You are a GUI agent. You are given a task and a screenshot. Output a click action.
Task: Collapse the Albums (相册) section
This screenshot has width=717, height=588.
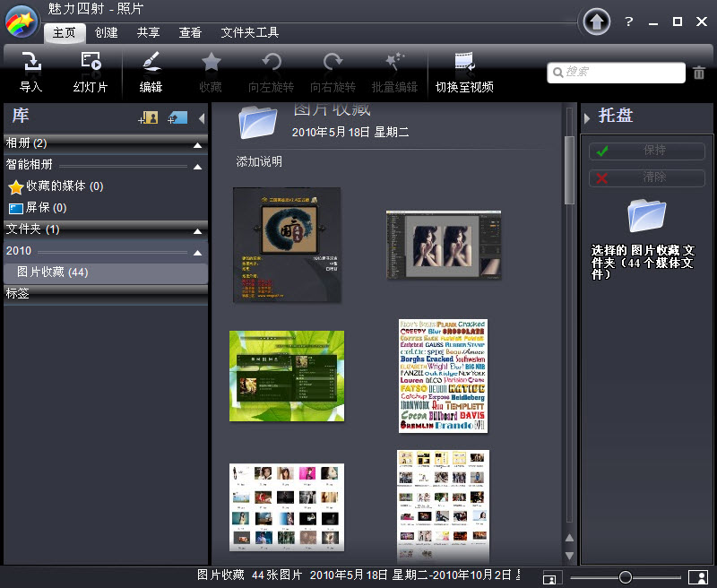point(197,144)
